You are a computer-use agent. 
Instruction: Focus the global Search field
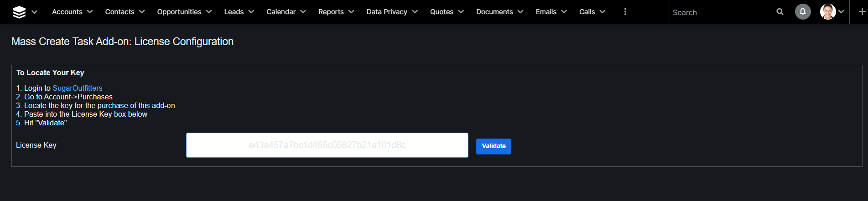coord(721,12)
